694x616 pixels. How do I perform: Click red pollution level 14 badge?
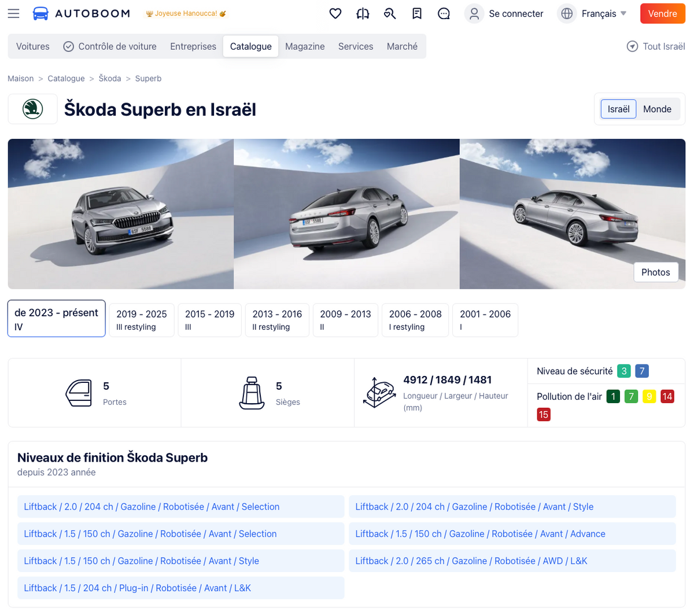click(x=667, y=397)
